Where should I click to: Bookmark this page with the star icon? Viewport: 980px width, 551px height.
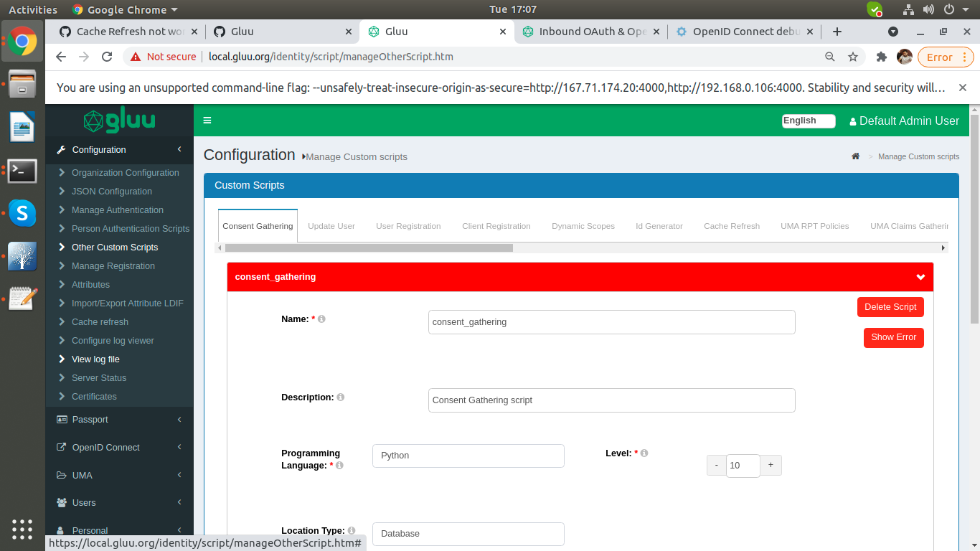(853, 57)
